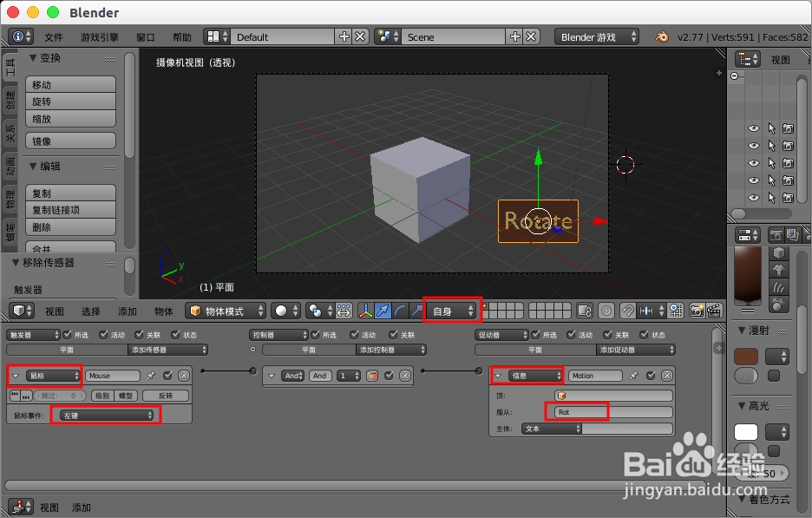Open the Blender 游戏 engine dropdown
This screenshot has width=812, height=518.
click(596, 36)
